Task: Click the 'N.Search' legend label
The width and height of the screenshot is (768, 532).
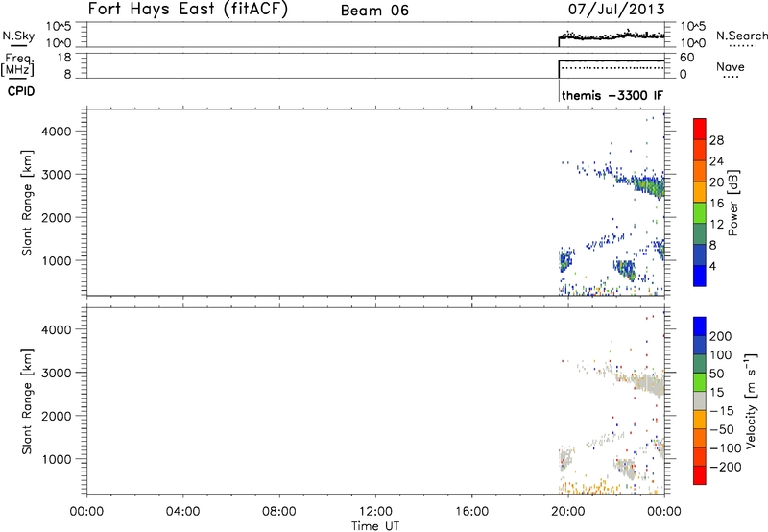Action: (742, 36)
